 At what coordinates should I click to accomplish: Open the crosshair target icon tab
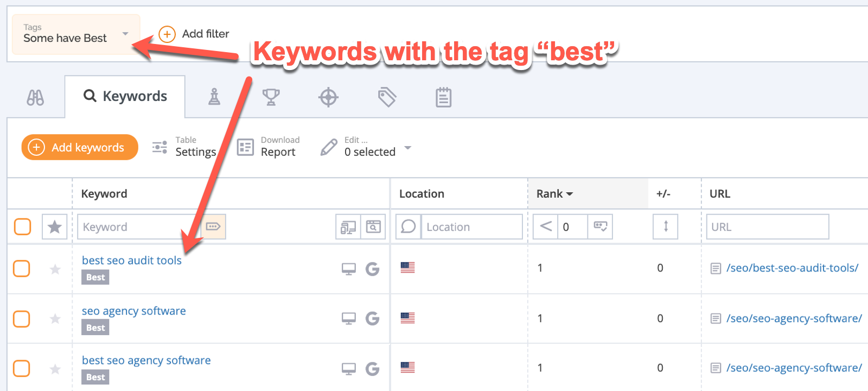click(x=328, y=98)
